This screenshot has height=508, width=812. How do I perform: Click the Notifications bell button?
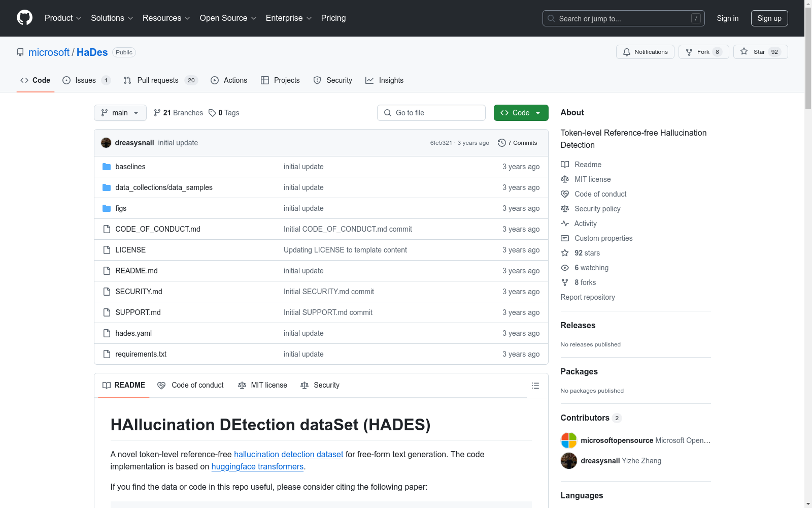[x=645, y=52]
